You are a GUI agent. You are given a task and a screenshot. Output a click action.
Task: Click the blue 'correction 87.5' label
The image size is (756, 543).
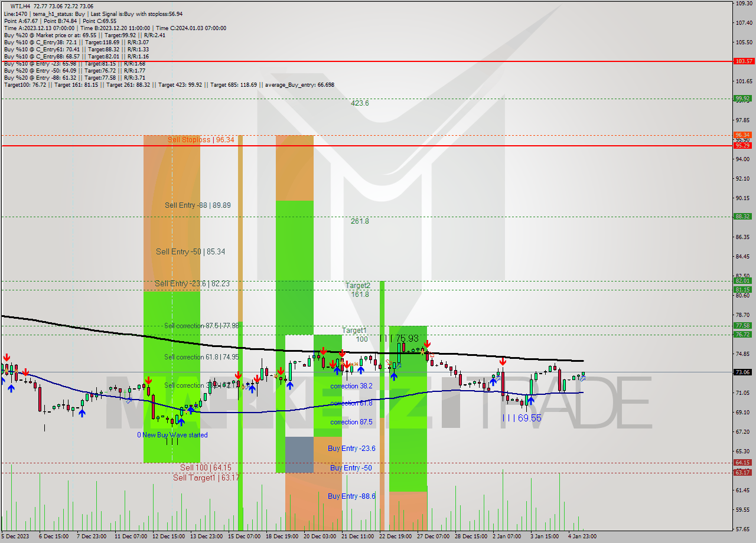351,422
